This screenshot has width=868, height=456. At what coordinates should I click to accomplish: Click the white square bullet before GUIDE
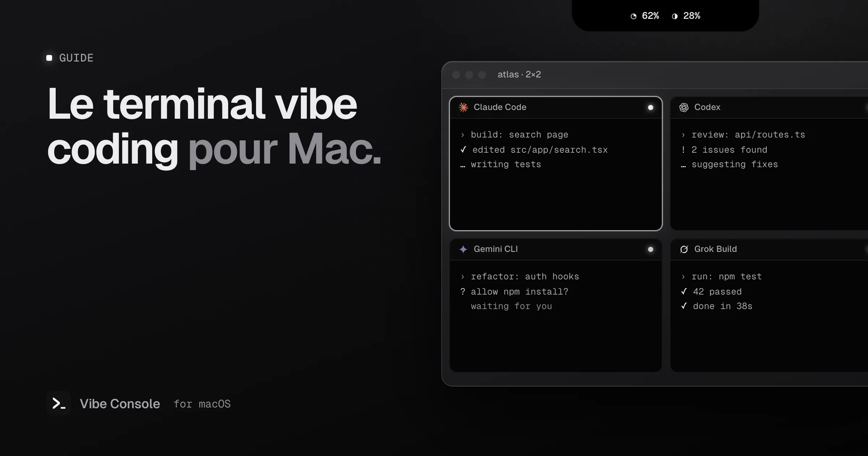point(49,58)
